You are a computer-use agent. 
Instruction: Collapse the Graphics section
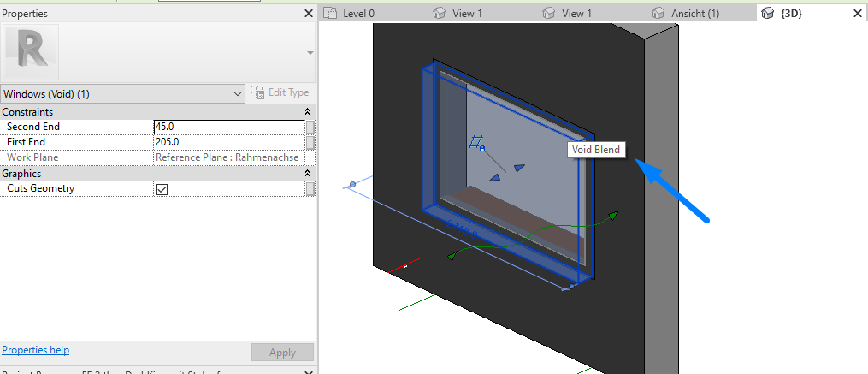click(308, 174)
